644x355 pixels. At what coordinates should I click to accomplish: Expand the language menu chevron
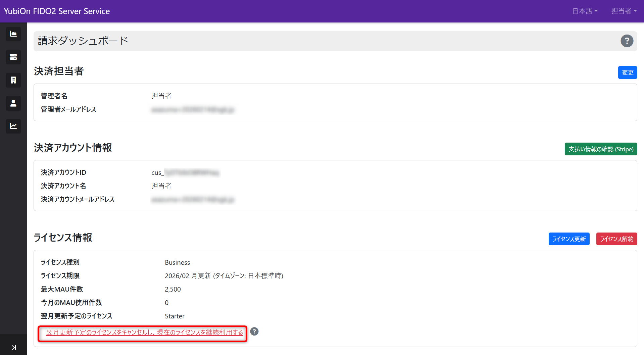[596, 11]
